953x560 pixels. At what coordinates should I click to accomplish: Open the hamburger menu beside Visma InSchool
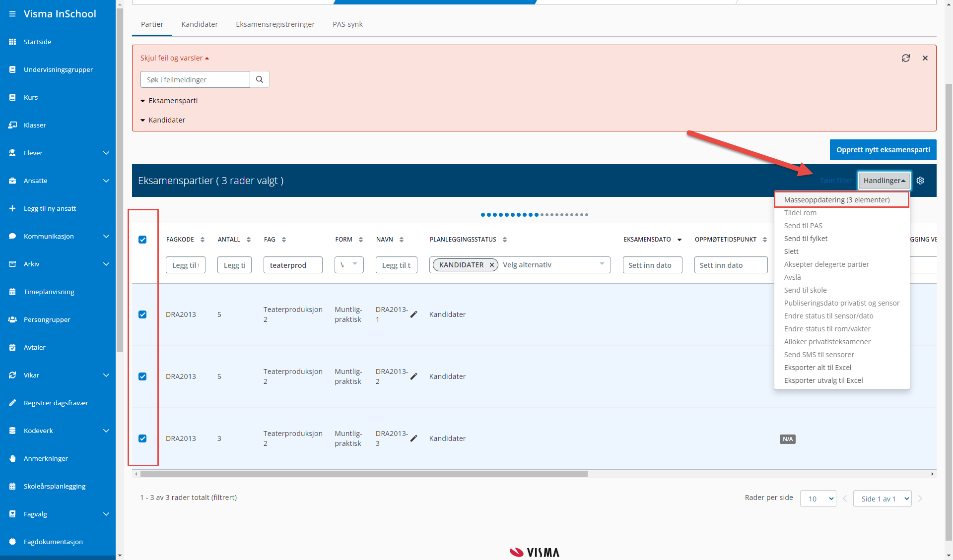click(x=12, y=14)
